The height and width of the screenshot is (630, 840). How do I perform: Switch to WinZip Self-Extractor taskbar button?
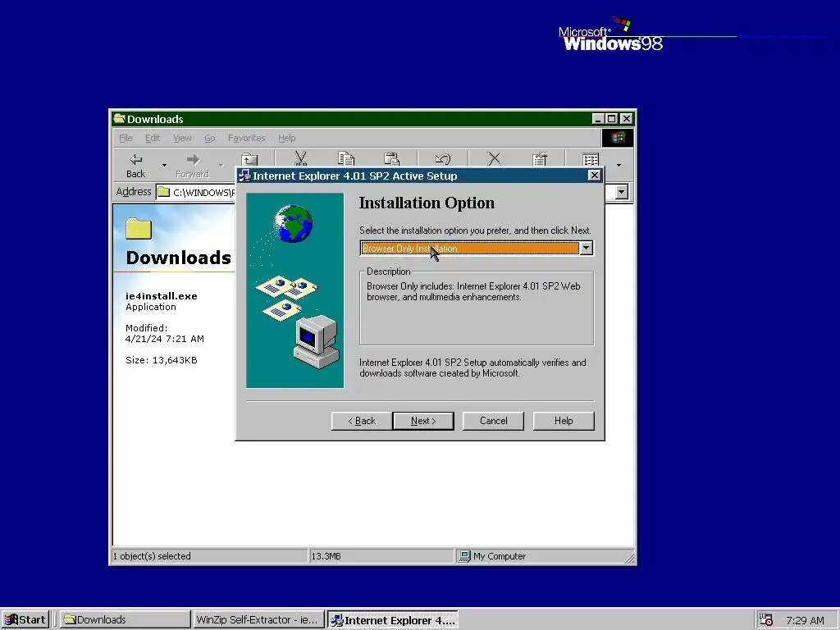coord(258,619)
